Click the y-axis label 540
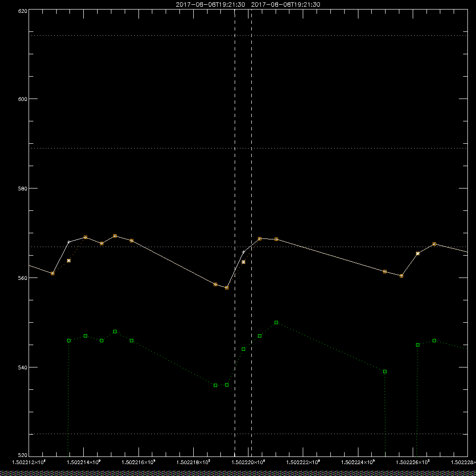The height and width of the screenshot is (476, 476). (x=23, y=367)
